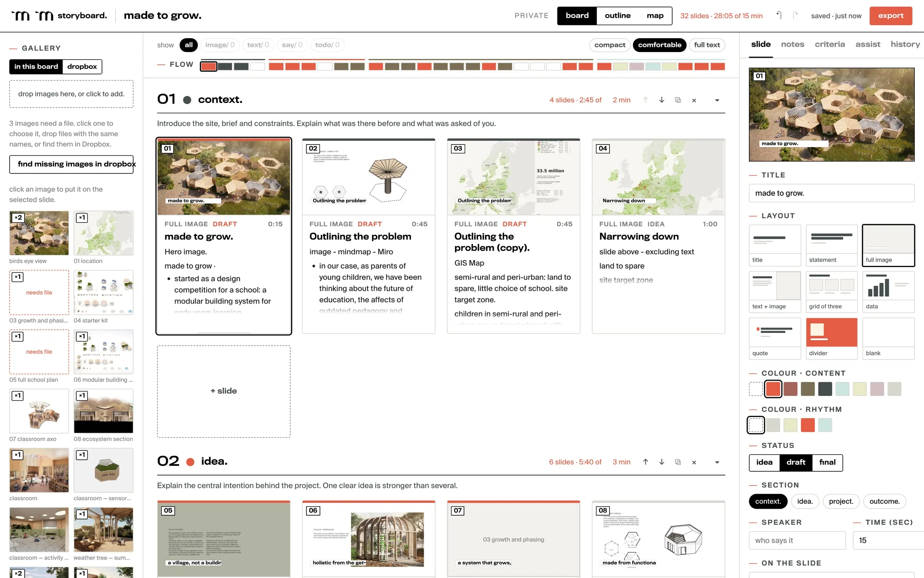Assign slide to project. section

(x=841, y=501)
